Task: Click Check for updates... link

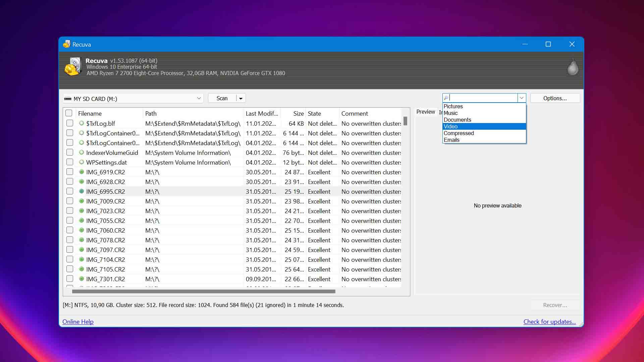Action: (549, 322)
